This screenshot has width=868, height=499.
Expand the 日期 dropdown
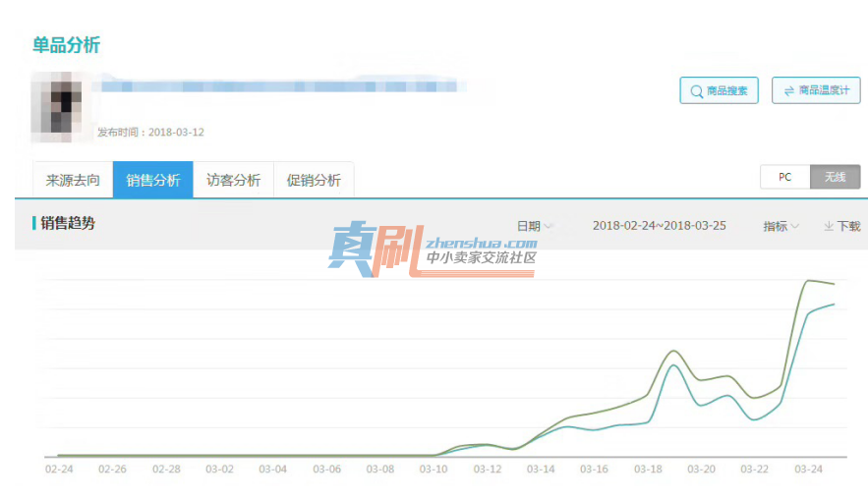534,226
